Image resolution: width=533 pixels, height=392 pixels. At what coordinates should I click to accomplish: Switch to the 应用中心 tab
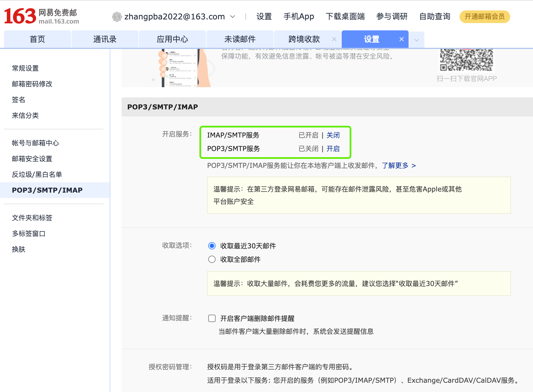click(x=172, y=39)
